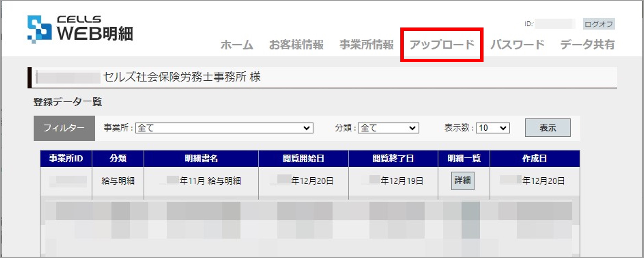Open the 事業所情報 menu

(367, 45)
